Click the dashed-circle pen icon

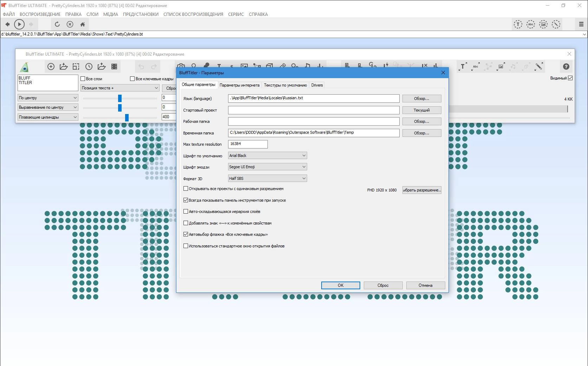pyautogui.click(x=556, y=24)
